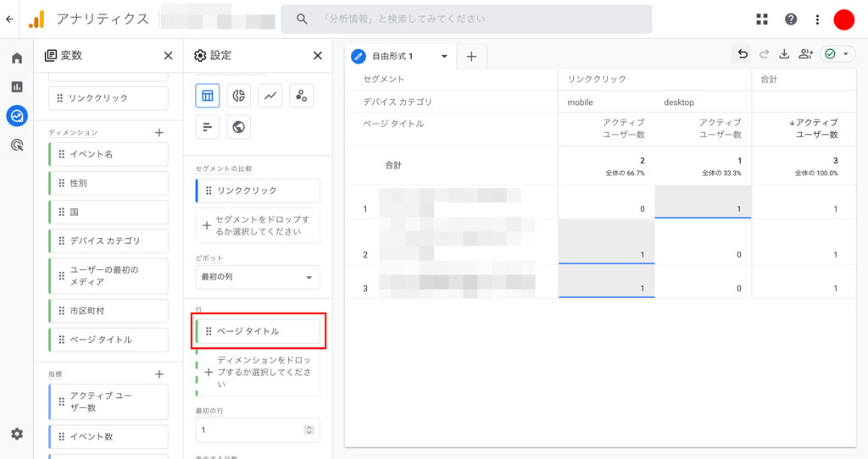Click the red account avatar
The image size is (868, 459).
click(x=844, y=19)
